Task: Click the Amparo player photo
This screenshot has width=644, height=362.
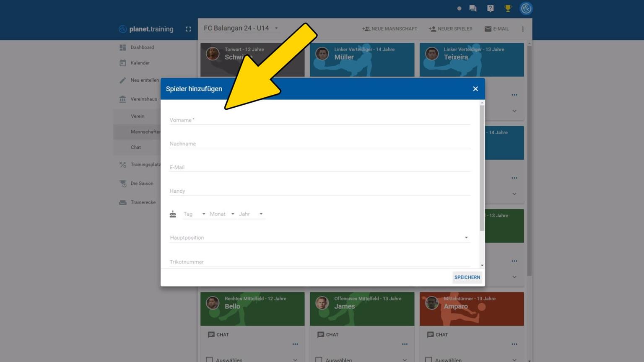Action: [432, 303]
